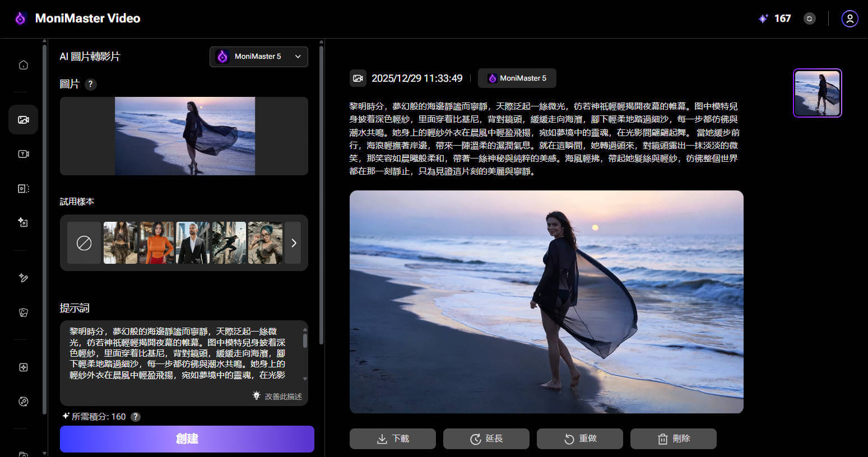Click the 刪除 delete button

673,439
